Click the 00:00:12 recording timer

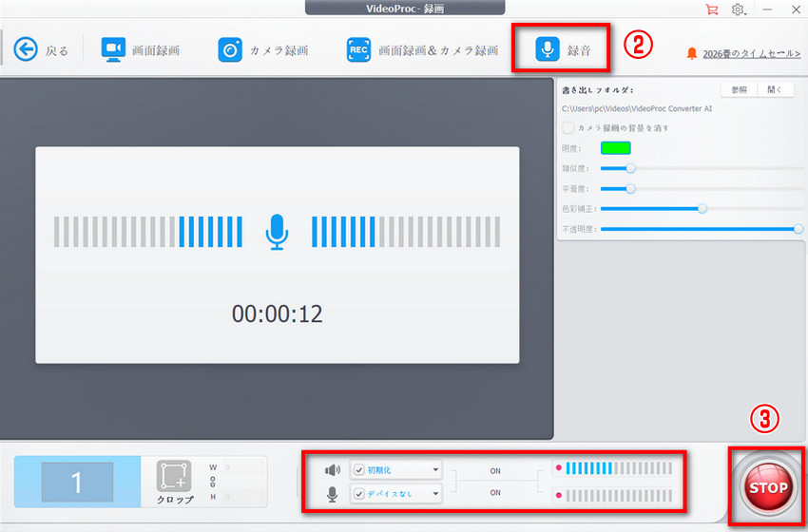tap(278, 313)
